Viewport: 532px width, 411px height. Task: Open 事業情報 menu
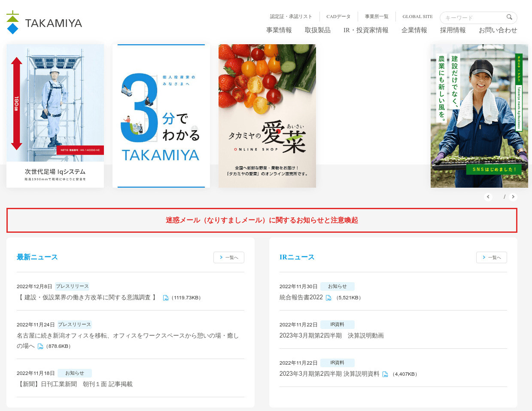click(x=279, y=30)
